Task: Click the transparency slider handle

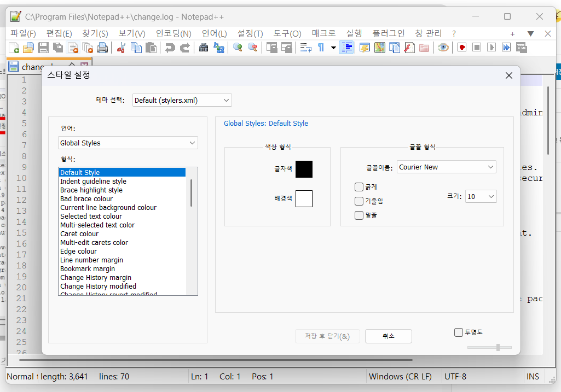Action: coord(498,347)
